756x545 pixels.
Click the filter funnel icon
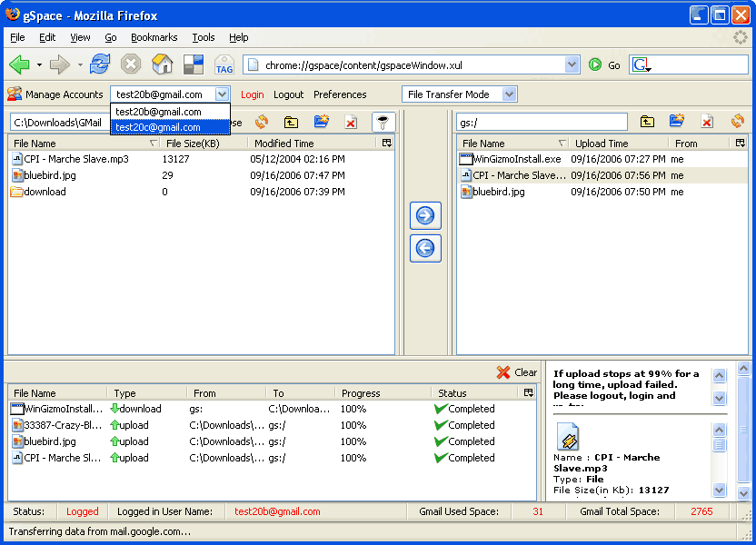(383, 123)
